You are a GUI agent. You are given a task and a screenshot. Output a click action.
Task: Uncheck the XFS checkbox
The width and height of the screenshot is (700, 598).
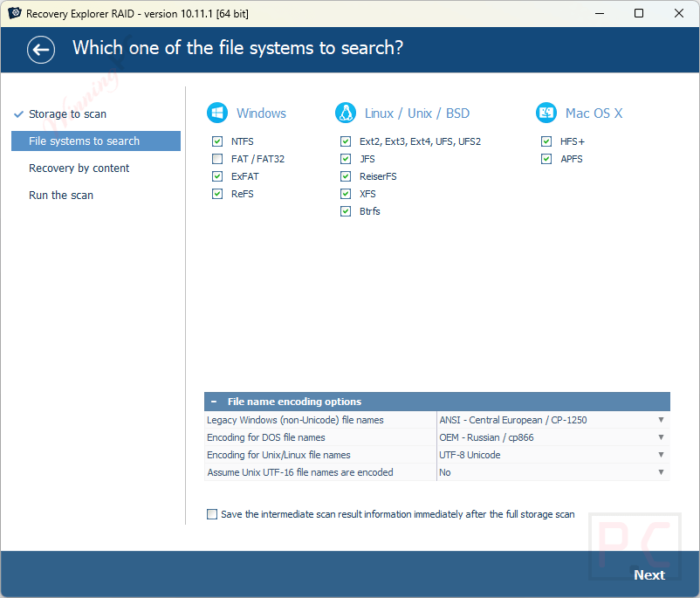(346, 194)
